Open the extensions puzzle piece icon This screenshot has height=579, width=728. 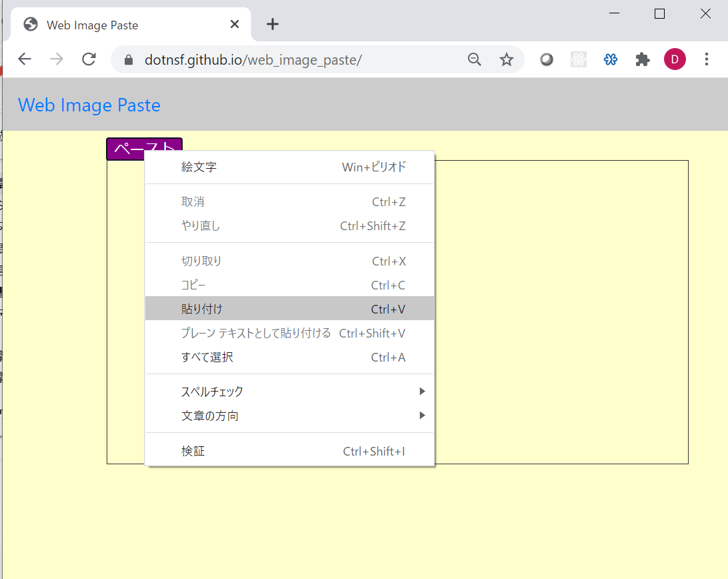pyautogui.click(x=642, y=59)
